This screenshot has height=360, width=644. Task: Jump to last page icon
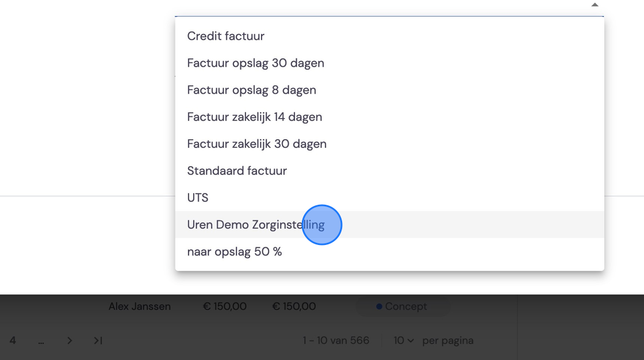click(98, 340)
